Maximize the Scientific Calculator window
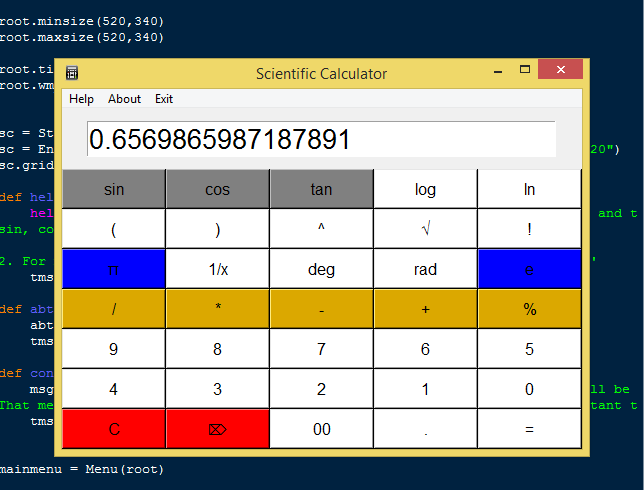Screen dimensions: 644x490 pyautogui.click(x=525, y=70)
